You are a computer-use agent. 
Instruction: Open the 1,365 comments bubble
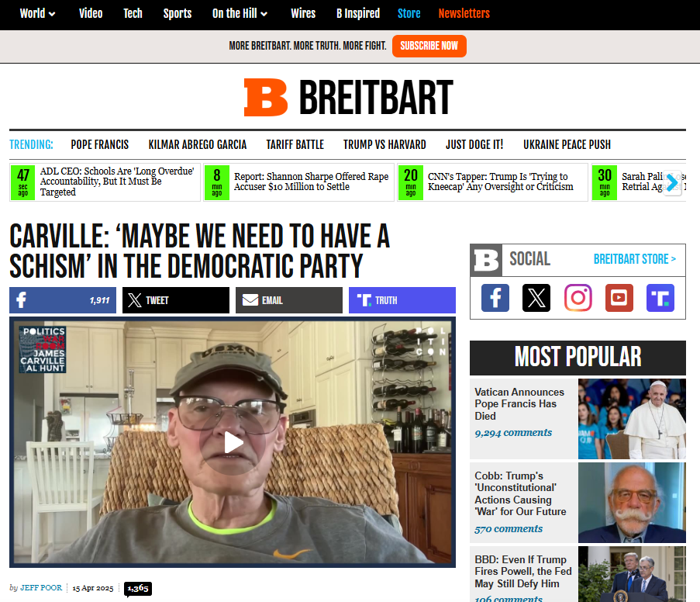(x=138, y=589)
